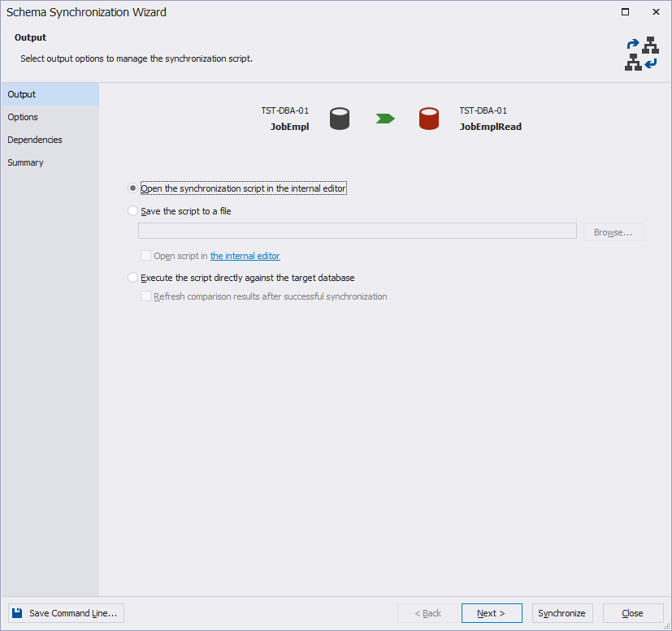Screen dimensions: 672x631
Task: Click the JobEmplRead target database name
Action: point(491,127)
